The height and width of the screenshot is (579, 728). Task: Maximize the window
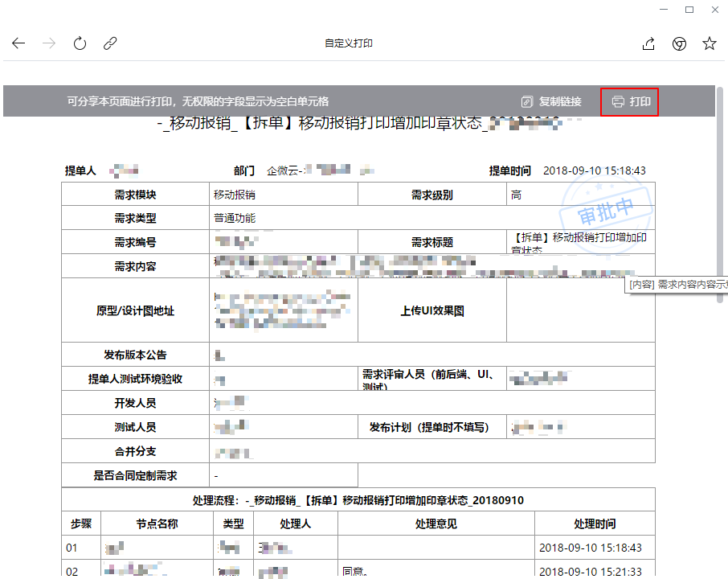tap(689, 10)
